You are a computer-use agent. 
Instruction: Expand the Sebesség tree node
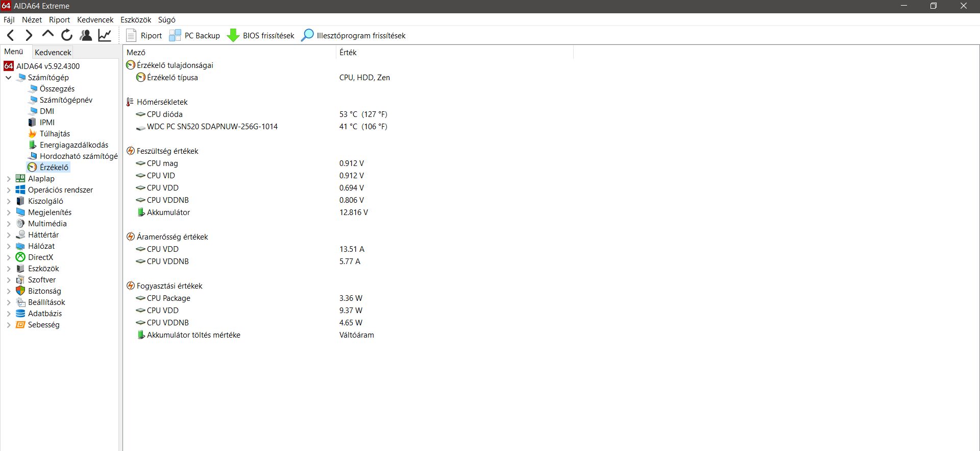click(8, 325)
